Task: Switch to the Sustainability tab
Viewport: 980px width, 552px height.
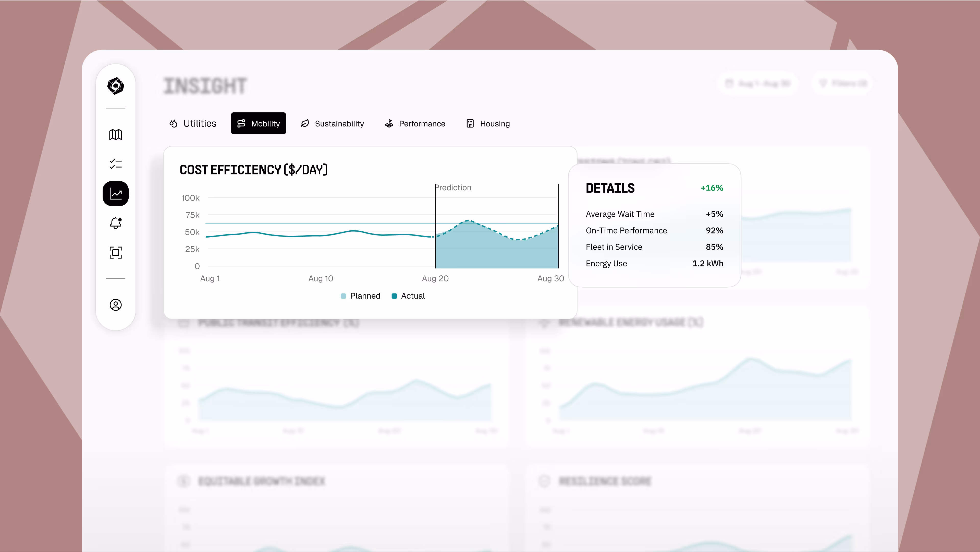Action: pos(332,123)
